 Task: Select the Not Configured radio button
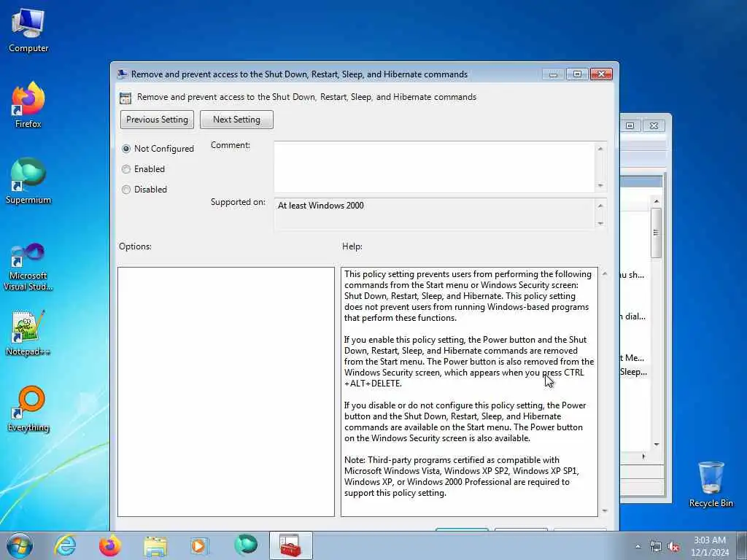pyautogui.click(x=126, y=149)
